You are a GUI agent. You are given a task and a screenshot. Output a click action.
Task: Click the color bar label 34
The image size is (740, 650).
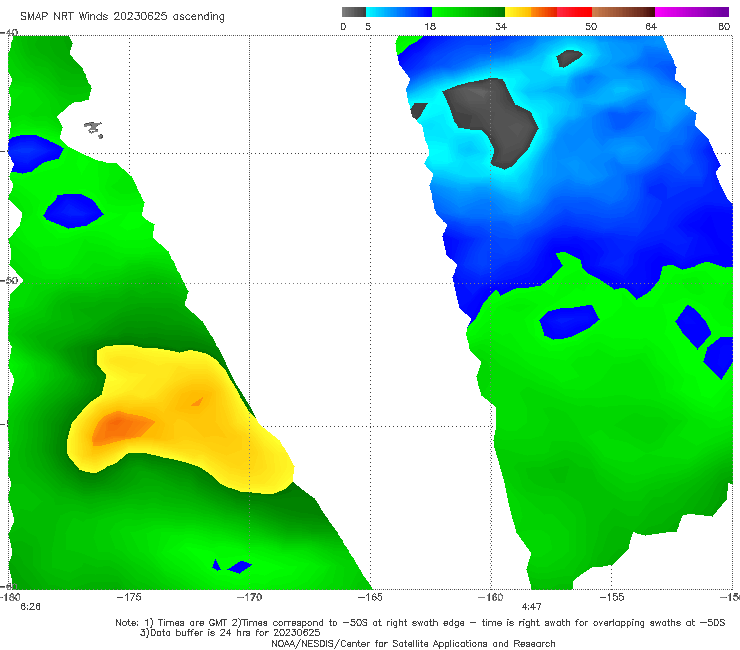[501, 27]
